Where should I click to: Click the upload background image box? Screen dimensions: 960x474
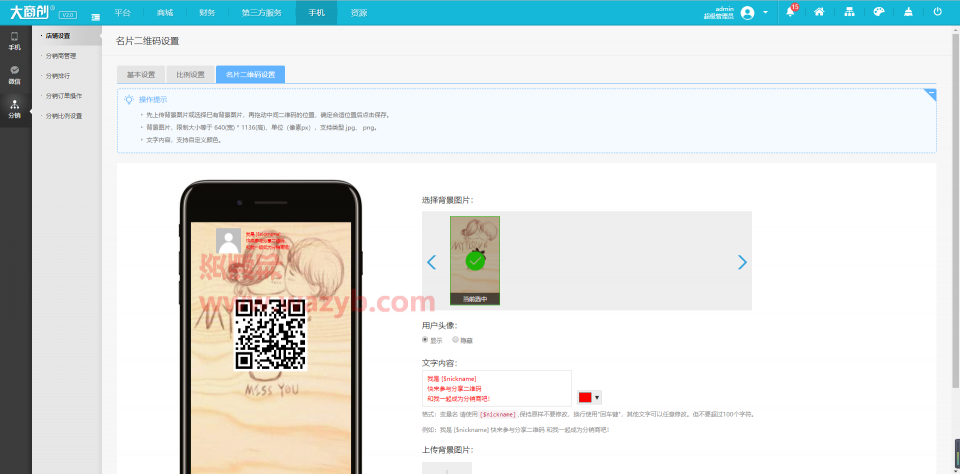(x=447, y=468)
